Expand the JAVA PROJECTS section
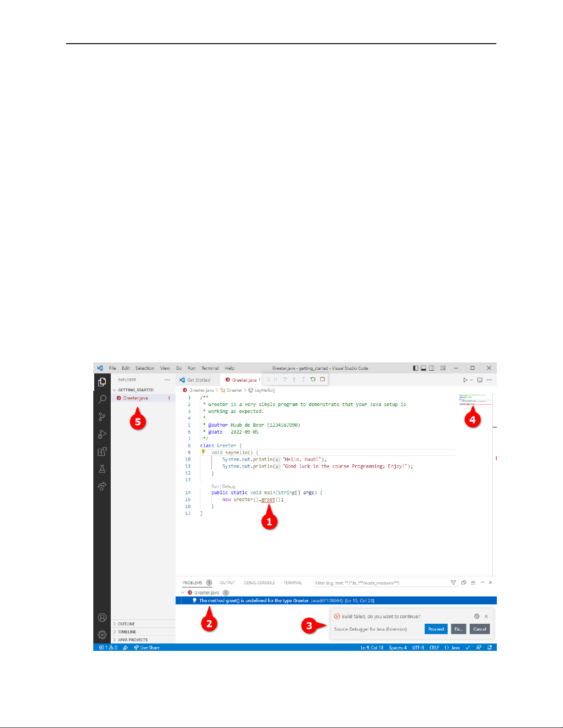563x728 pixels. pyautogui.click(x=132, y=639)
